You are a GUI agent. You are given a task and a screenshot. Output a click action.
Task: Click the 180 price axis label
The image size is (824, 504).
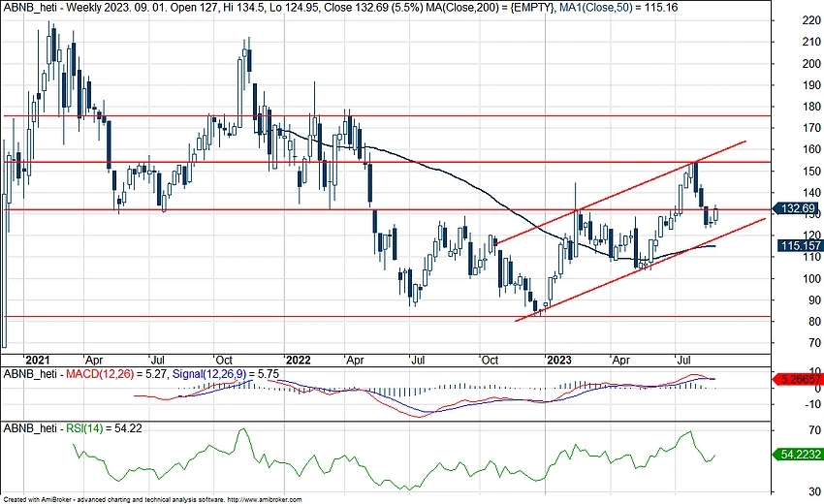(811, 107)
